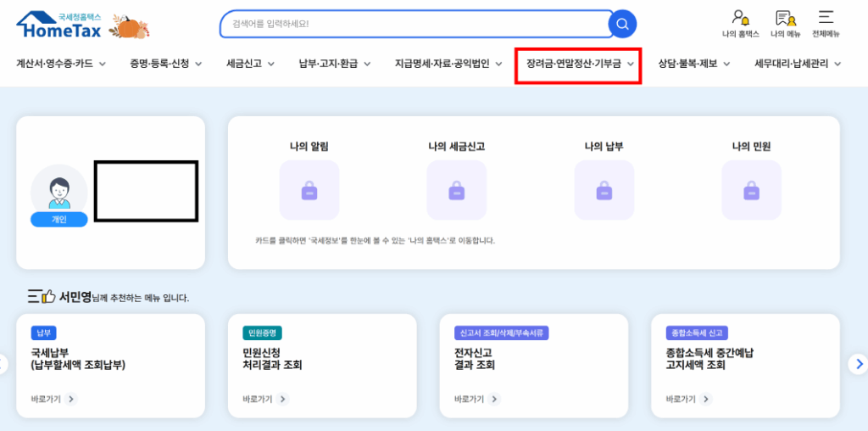Open 납부·고지·환급 menu
Image resolution: width=868 pixels, height=431 pixels.
(x=335, y=64)
